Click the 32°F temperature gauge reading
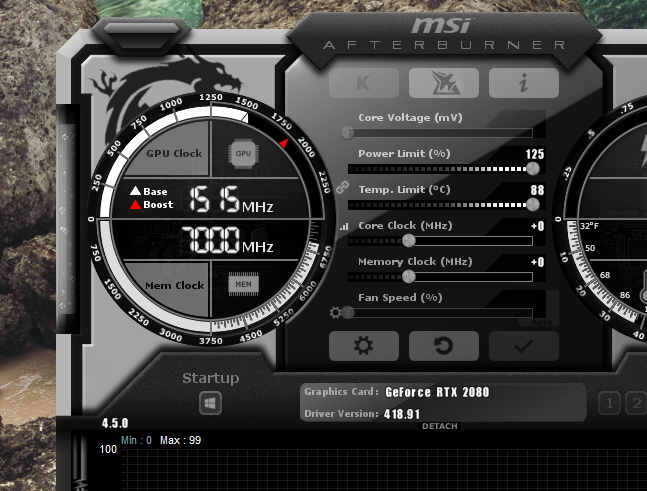This screenshot has height=491, width=647. pos(589,226)
